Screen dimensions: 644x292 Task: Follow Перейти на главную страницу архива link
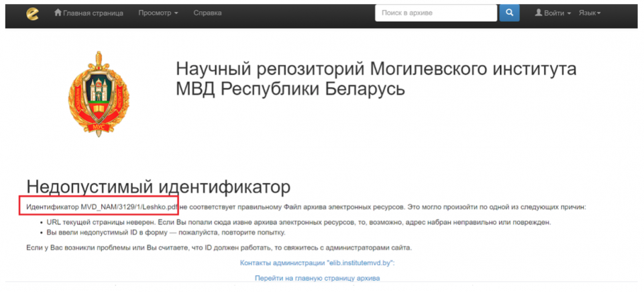(x=317, y=279)
